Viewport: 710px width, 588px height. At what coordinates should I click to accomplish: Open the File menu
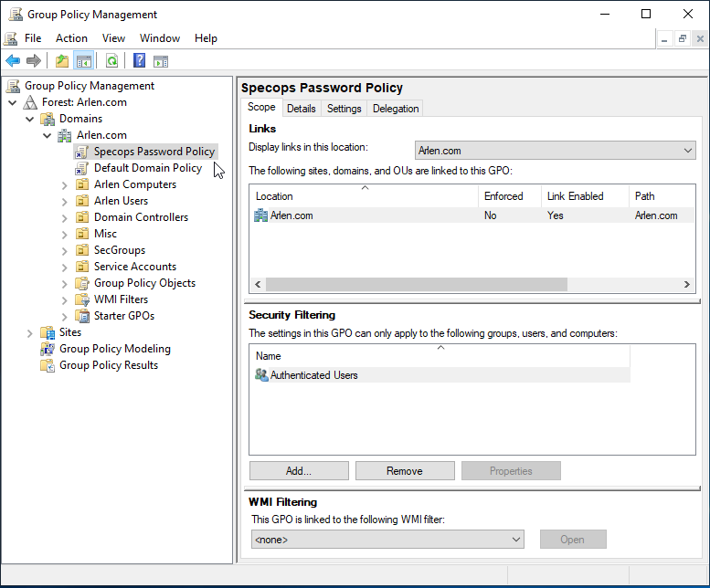33,38
